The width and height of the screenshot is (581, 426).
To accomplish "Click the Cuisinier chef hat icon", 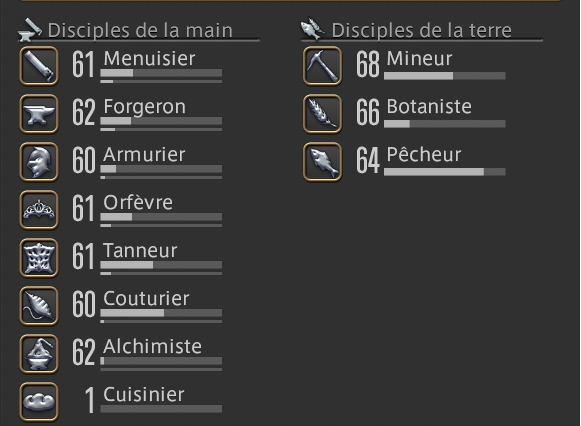I will [x=39, y=402].
